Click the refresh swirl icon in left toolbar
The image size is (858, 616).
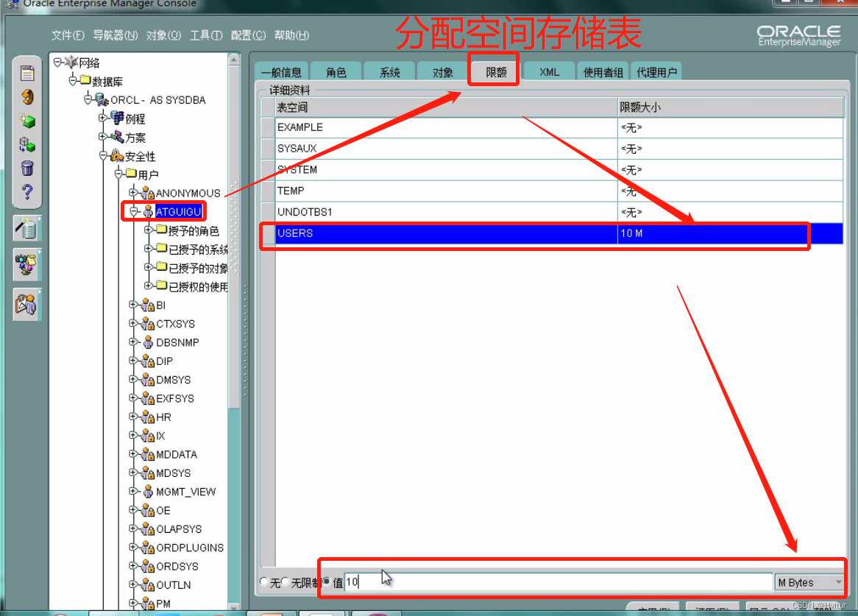click(x=26, y=97)
